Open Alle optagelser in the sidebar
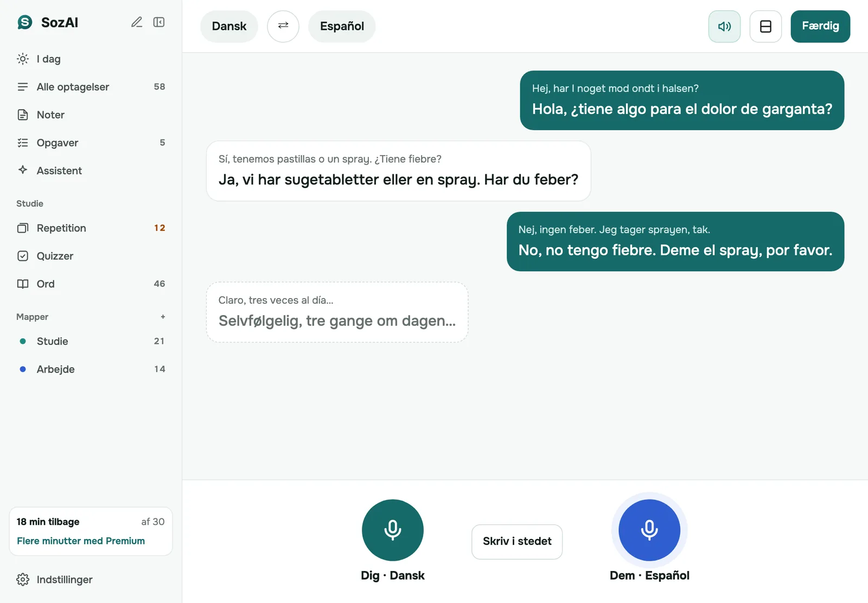Viewport: 868px width, 603px height. tap(91, 87)
